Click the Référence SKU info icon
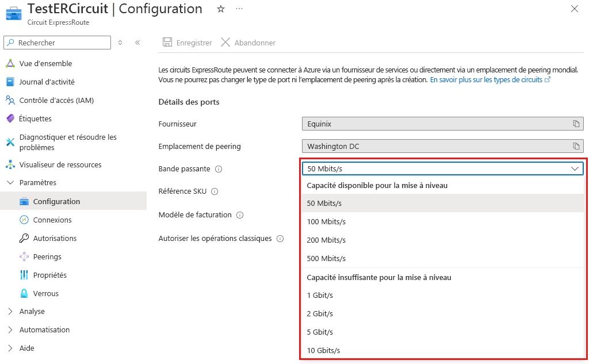This screenshot has height=364, width=593. pyautogui.click(x=215, y=191)
